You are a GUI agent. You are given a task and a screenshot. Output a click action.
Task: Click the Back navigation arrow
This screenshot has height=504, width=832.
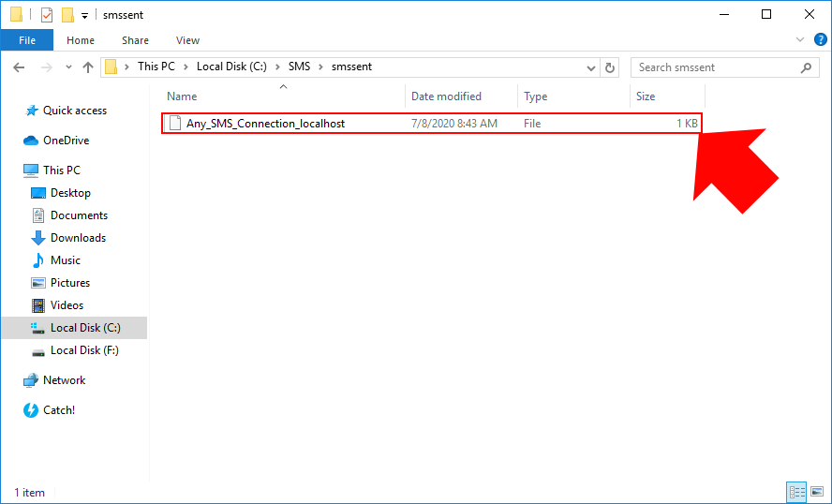coord(19,67)
